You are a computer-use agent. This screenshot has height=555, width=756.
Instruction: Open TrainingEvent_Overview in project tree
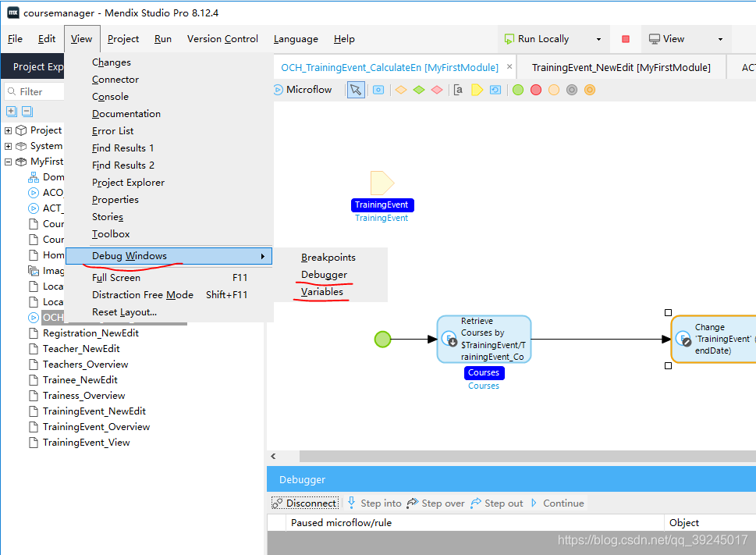tap(96, 427)
